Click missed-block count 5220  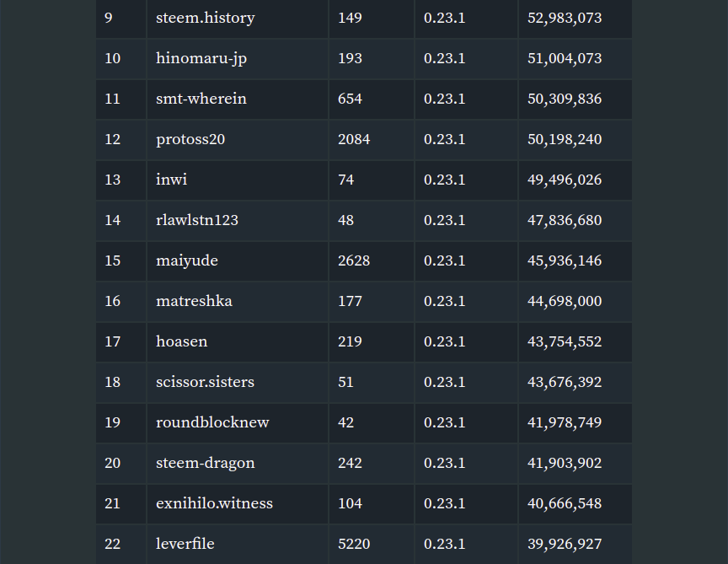click(x=354, y=544)
